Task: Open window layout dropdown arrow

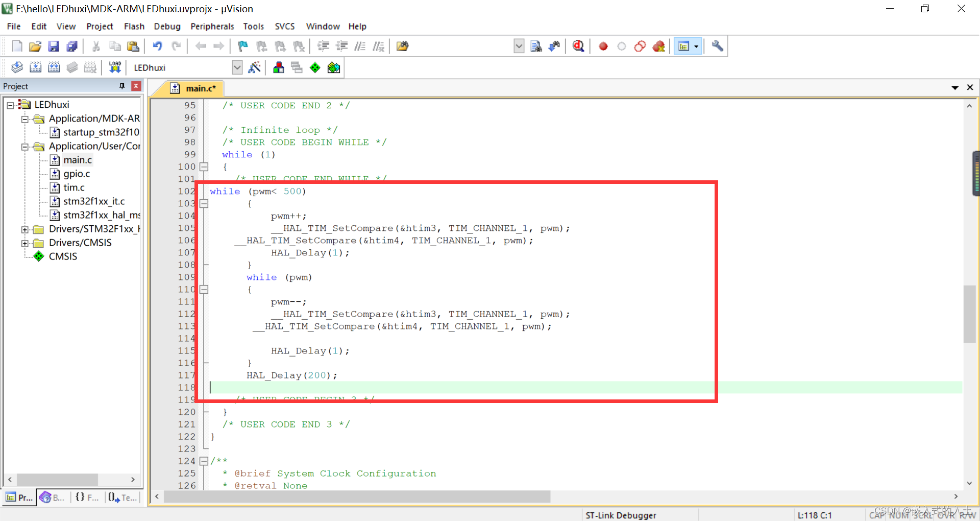Action: click(696, 46)
